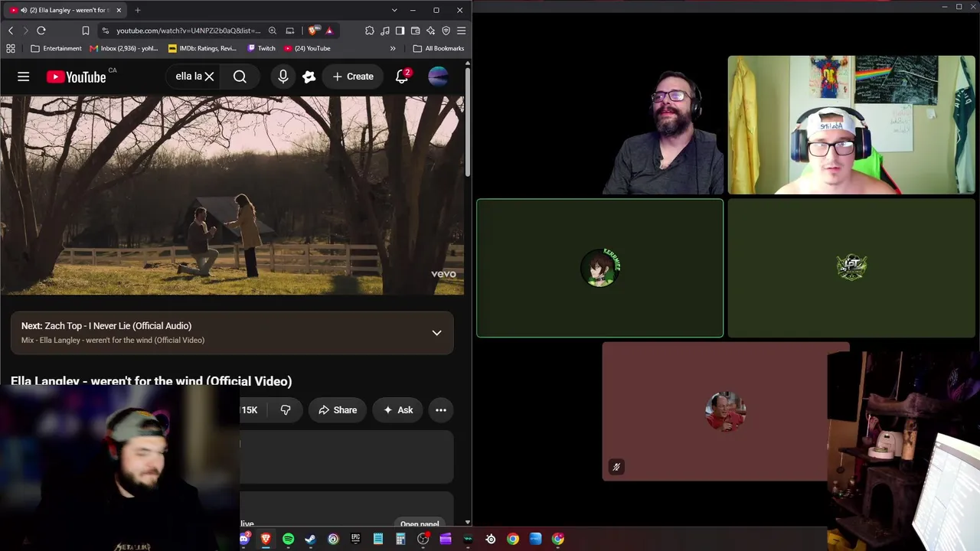Open SteelSeries app from the taskbar

[491, 539]
